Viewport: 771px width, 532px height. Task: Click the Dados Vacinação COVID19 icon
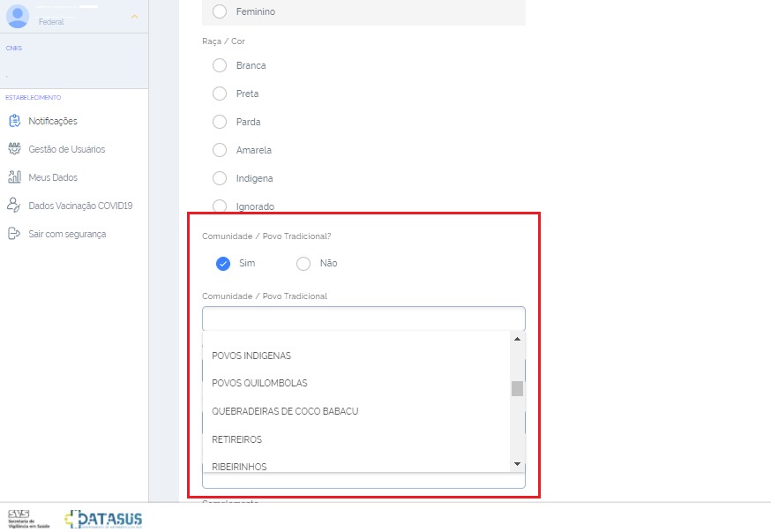pos(13,206)
